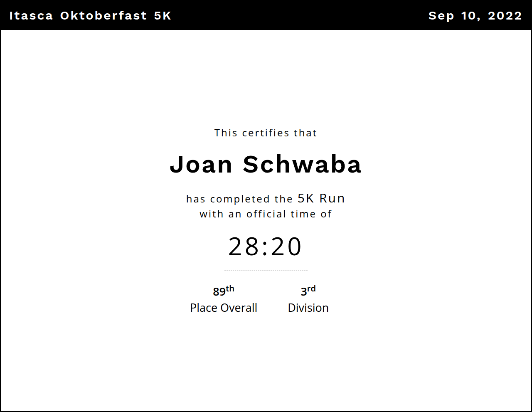Click the word Itasca in the header
The width and height of the screenshot is (532, 412).
[31, 16]
